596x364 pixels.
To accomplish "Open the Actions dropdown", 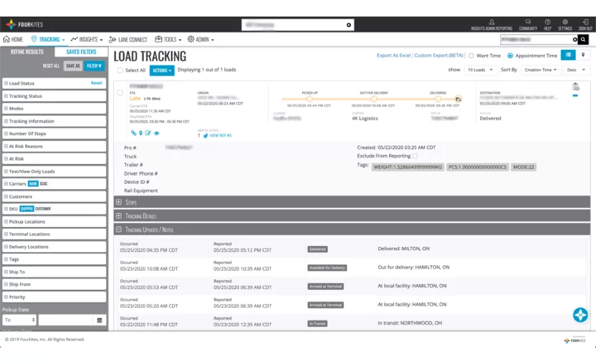I will (x=162, y=70).
